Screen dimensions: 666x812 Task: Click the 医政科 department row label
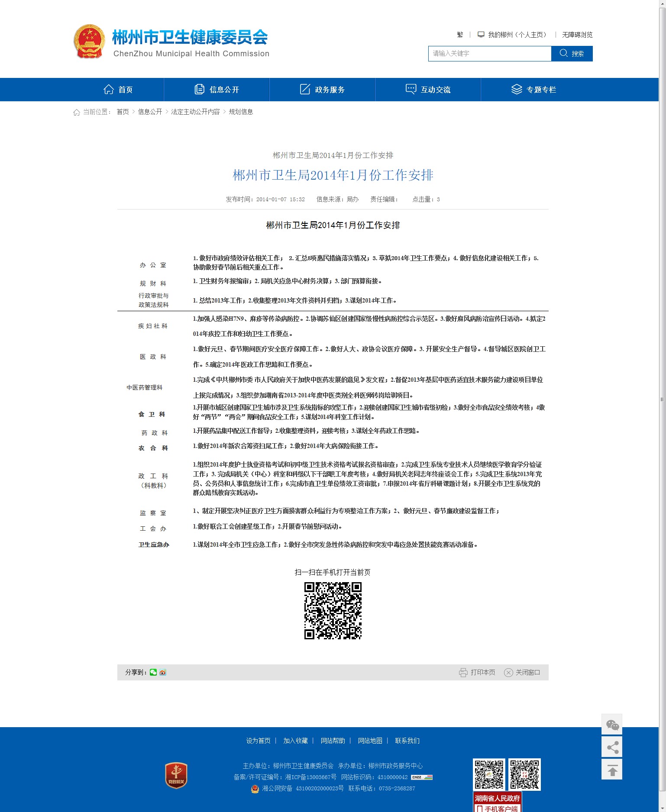(153, 357)
